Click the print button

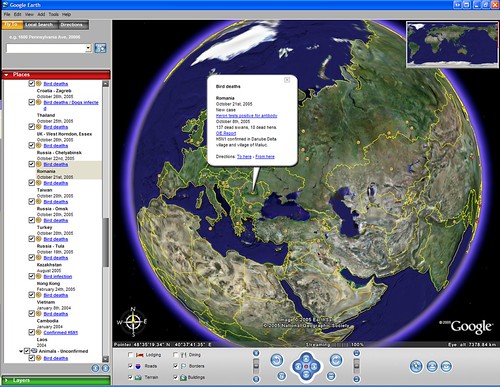click(x=432, y=366)
